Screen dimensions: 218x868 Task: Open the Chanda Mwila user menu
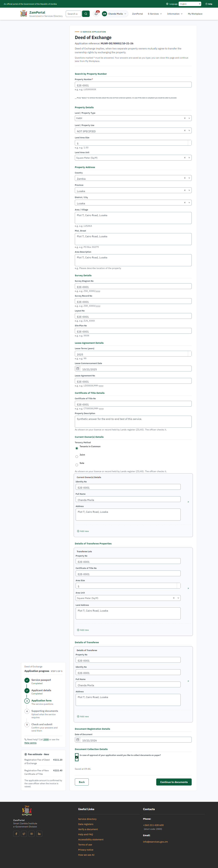pyautogui.click(x=114, y=14)
